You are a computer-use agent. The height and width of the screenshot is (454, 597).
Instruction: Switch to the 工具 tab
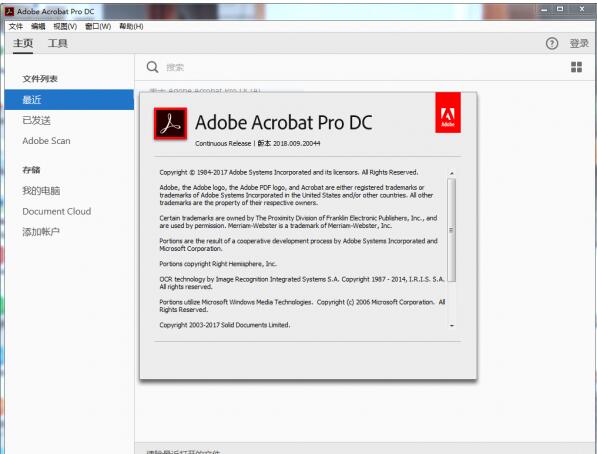pyautogui.click(x=58, y=43)
